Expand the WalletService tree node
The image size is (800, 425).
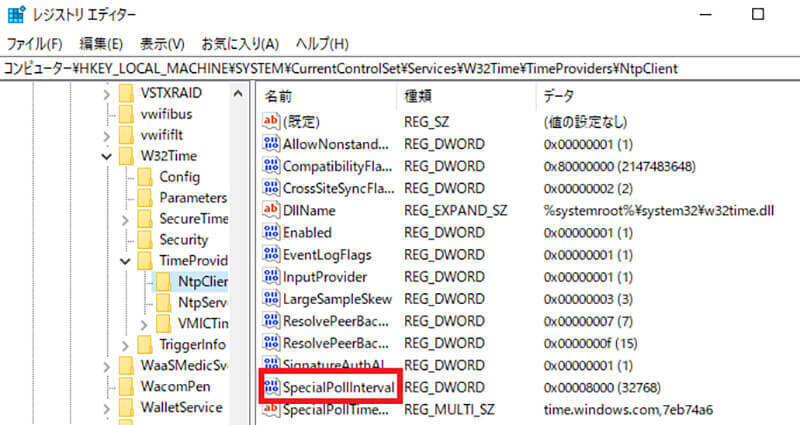[x=106, y=408]
